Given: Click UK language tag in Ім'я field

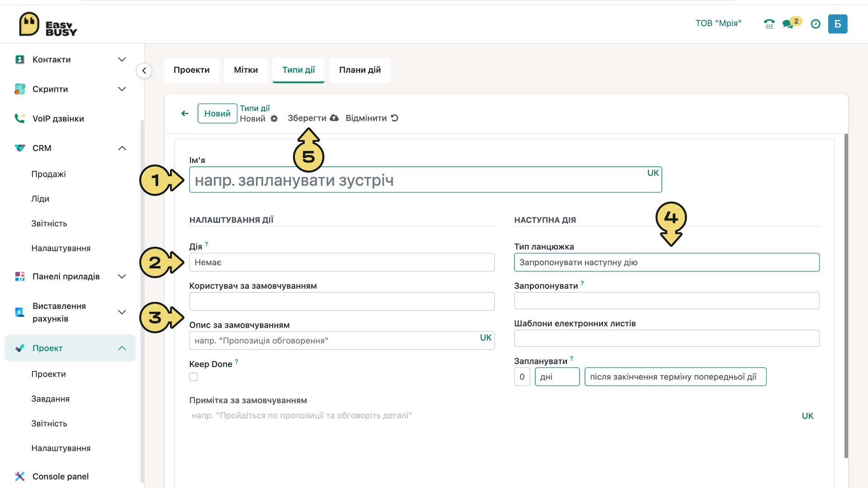Looking at the screenshot, I should pyautogui.click(x=653, y=173).
